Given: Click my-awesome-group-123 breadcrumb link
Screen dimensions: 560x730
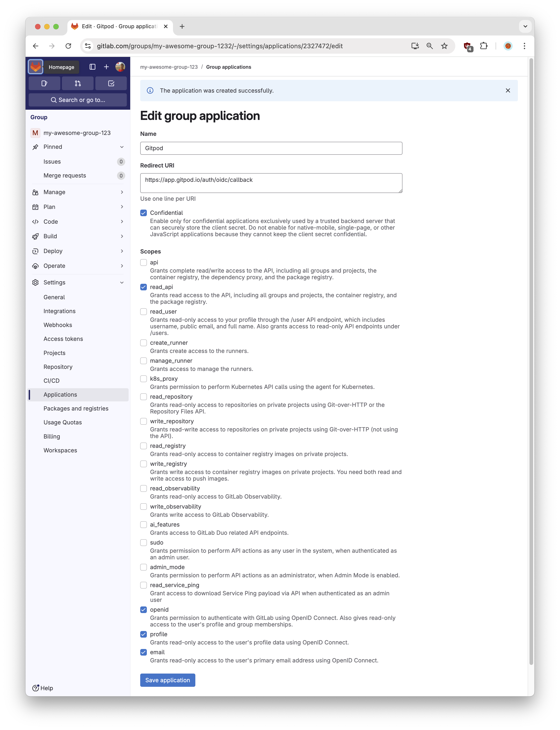Looking at the screenshot, I should [169, 67].
